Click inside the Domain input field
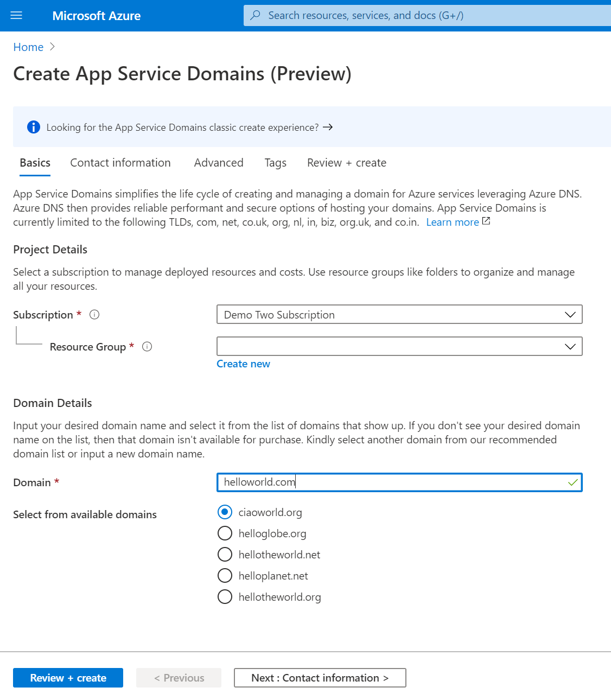Image resolution: width=611 pixels, height=700 pixels. (x=380, y=482)
